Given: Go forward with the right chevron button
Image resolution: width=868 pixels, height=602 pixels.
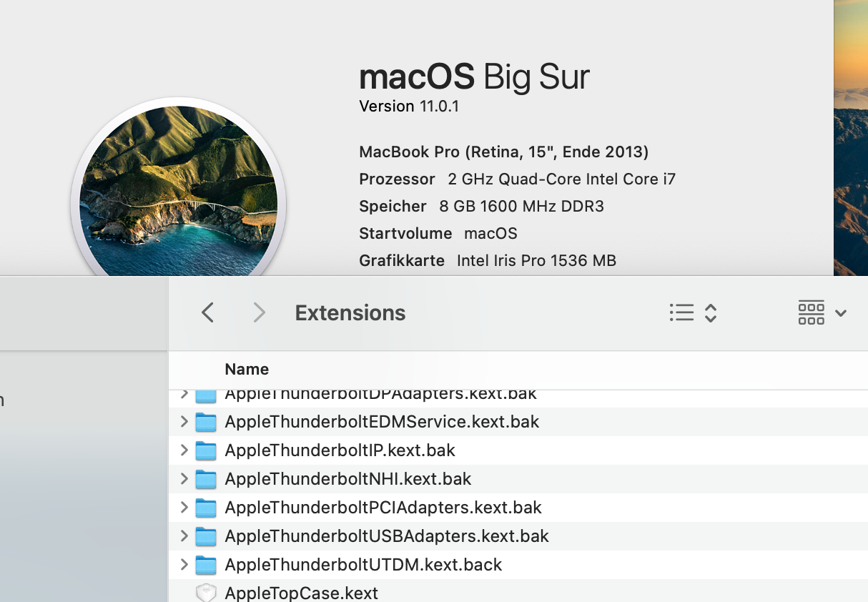Looking at the screenshot, I should [x=260, y=312].
